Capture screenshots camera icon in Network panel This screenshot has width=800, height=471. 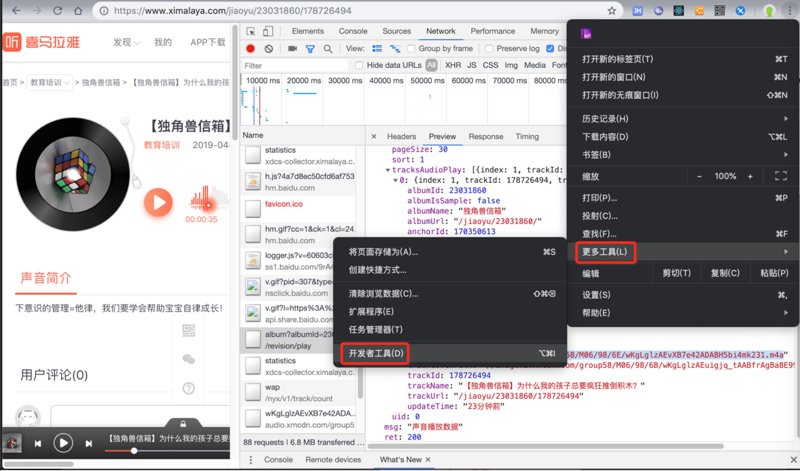point(292,49)
